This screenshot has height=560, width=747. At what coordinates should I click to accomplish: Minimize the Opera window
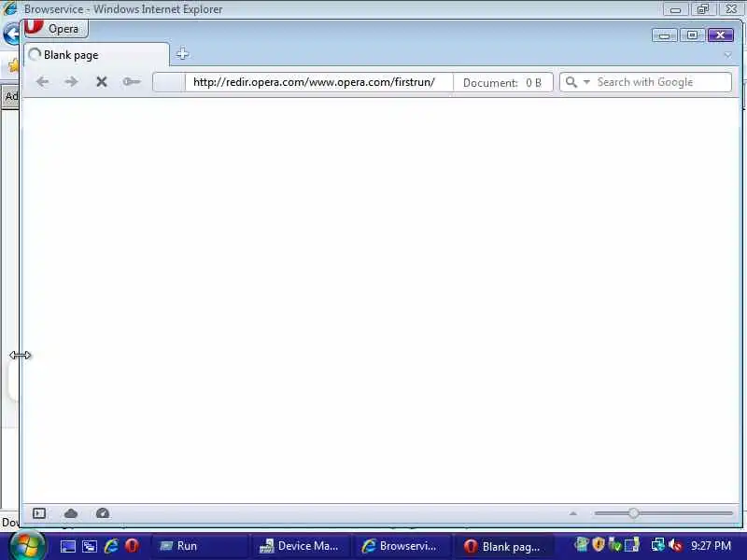[665, 35]
